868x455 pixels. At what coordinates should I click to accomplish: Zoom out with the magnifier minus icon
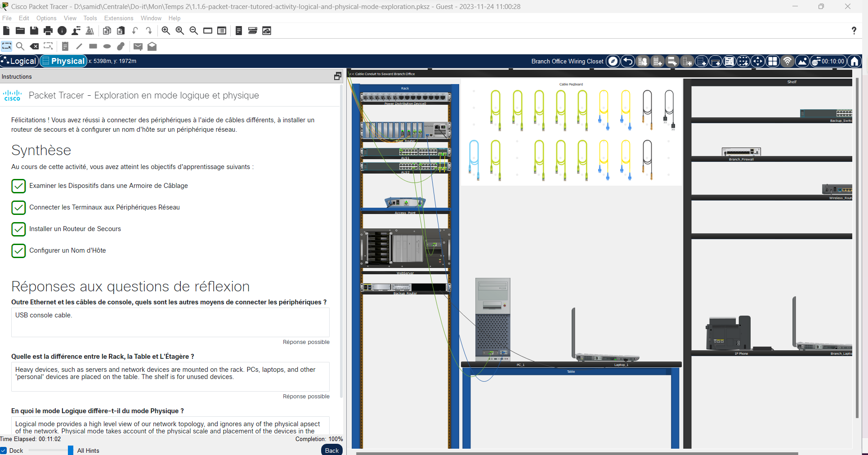194,31
